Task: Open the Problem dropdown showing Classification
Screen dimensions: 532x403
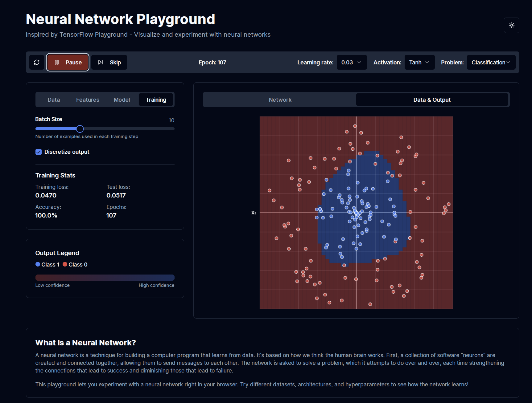Action: [491, 62]
